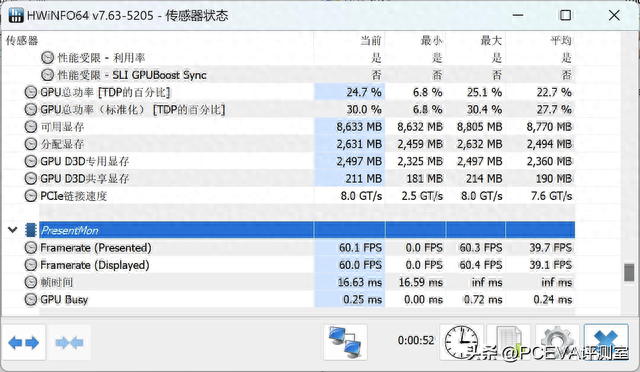The height and width of the screenshot is (372, 640).
Task: Click the 传感器 column header
Action: [x=22, y=40]
